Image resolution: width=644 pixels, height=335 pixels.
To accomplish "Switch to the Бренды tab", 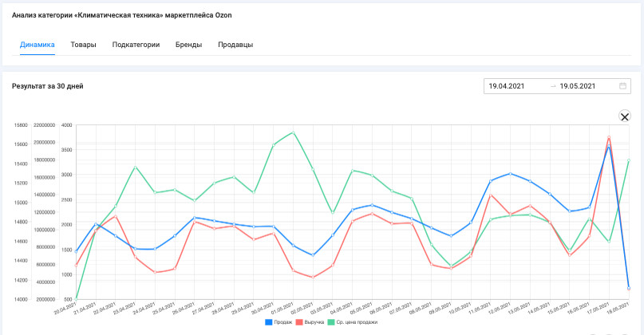I will 188,45.
